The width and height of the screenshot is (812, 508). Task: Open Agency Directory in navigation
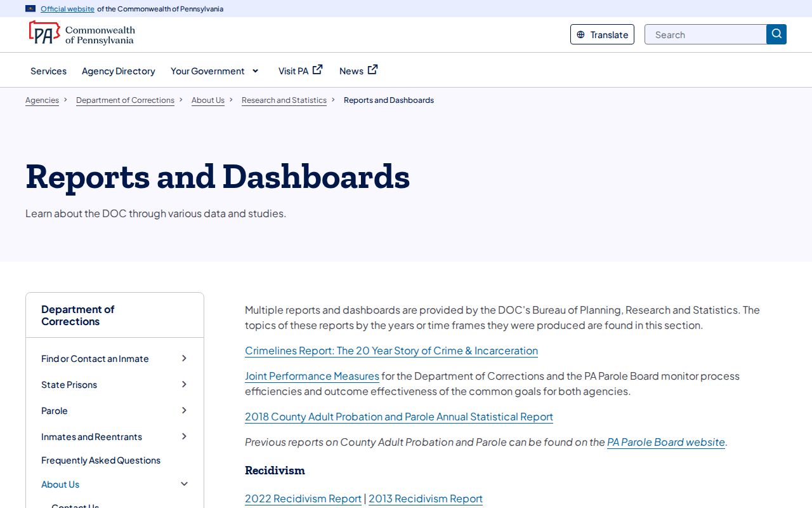tap(119, 71)
